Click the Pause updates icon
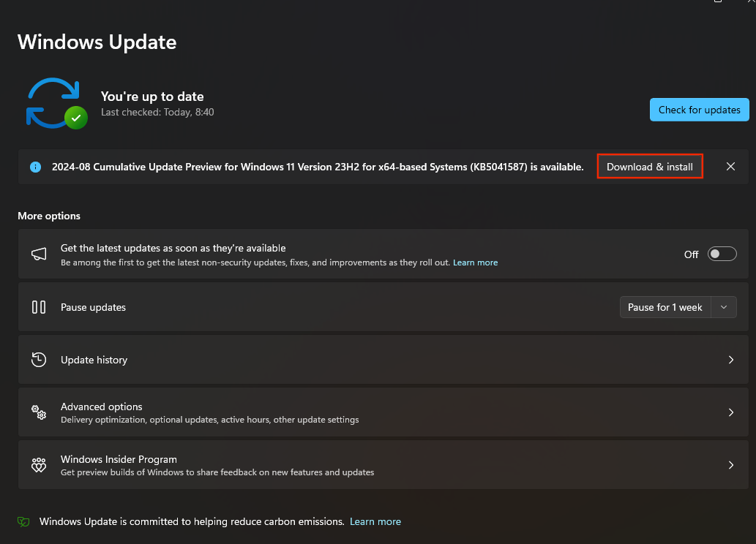The image size is (756, 544). point(38,306)
